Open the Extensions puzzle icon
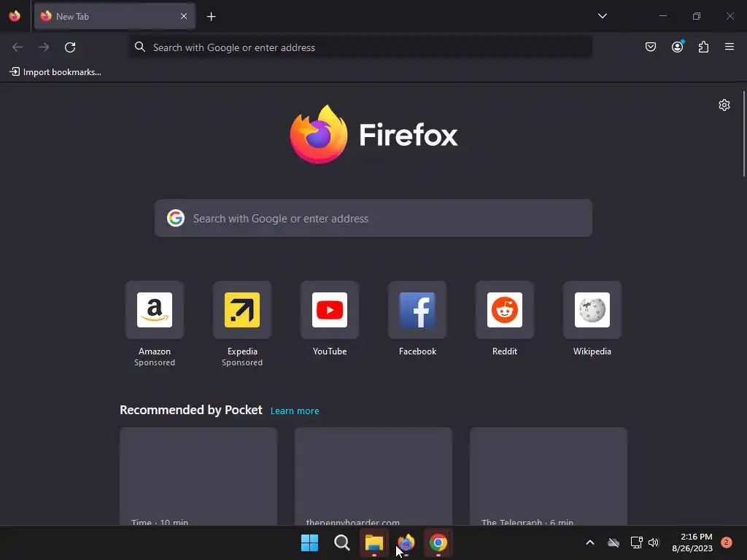This screenshot has width=747, height=560. tap(703, 47)
